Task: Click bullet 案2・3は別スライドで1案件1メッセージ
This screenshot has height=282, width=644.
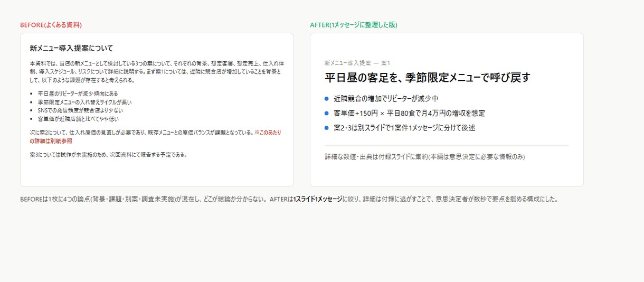Action: click(404, 128)
